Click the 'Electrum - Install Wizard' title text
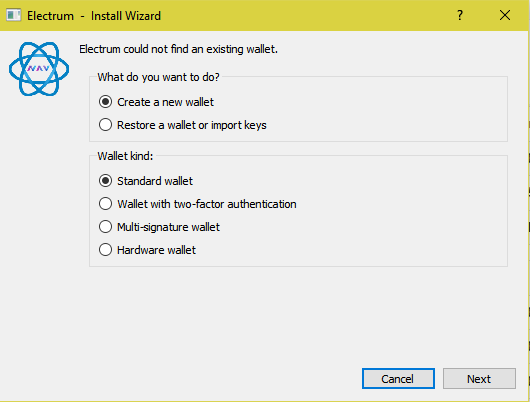 [94, 16]
